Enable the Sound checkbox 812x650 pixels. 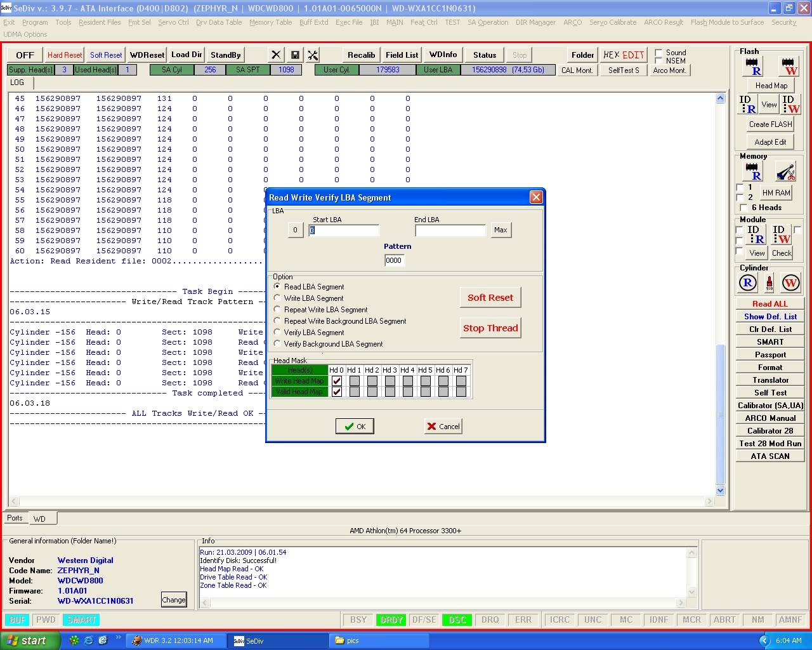pyautogui.click(x=659, y=53)
